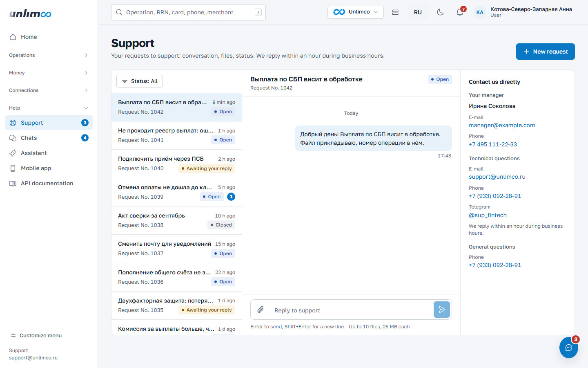The image size is (588, 368).
Task: Open support@unlimco.ru in Technical questions
Action: coord(497,177)
